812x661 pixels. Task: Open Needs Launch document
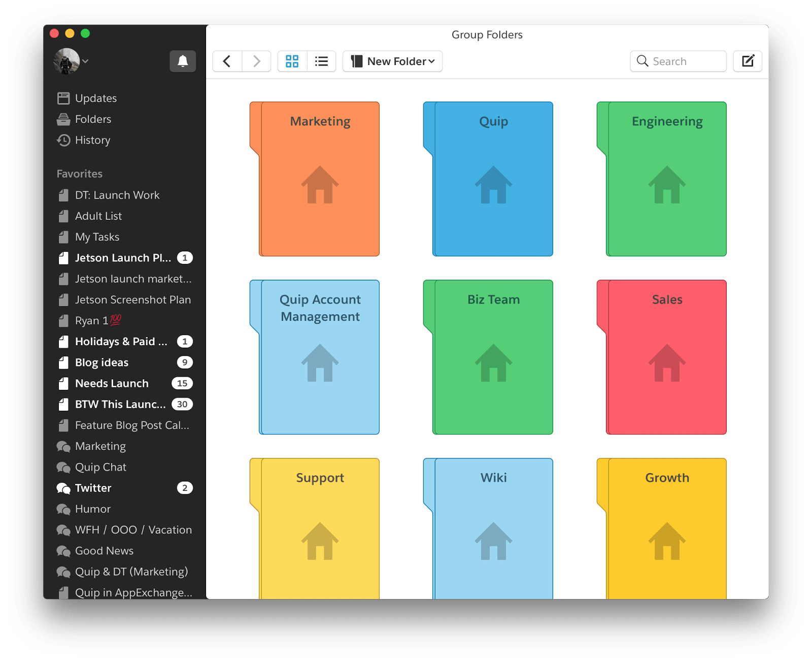[125, 383]
